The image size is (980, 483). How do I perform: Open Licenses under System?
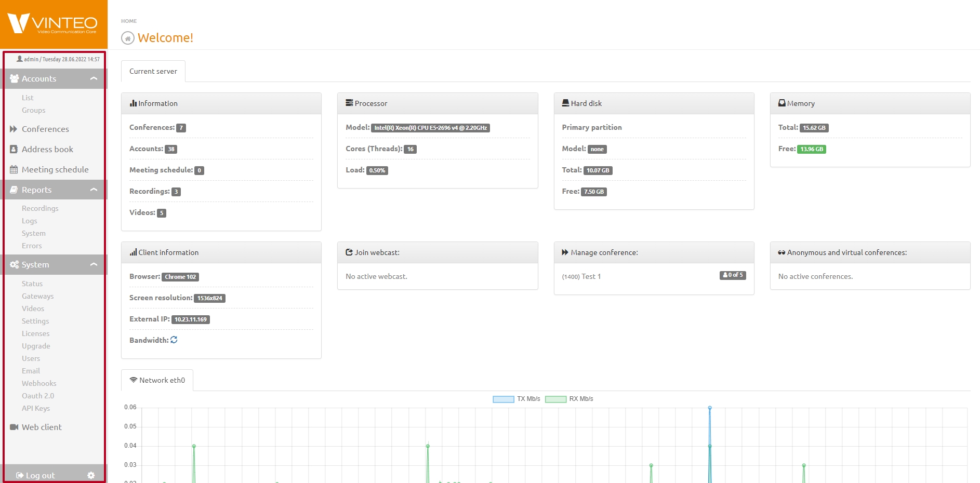pyautogui.click(x=35, y=333)
